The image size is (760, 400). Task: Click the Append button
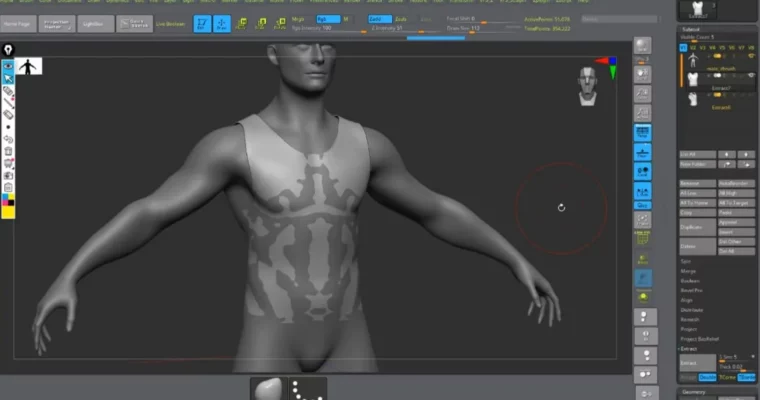coord(736,223)
